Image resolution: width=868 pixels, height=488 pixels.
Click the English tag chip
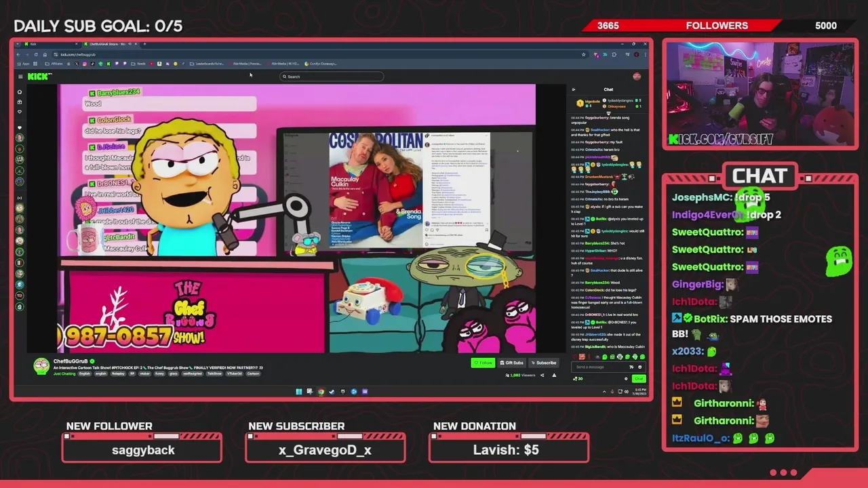tap(85, 373)
